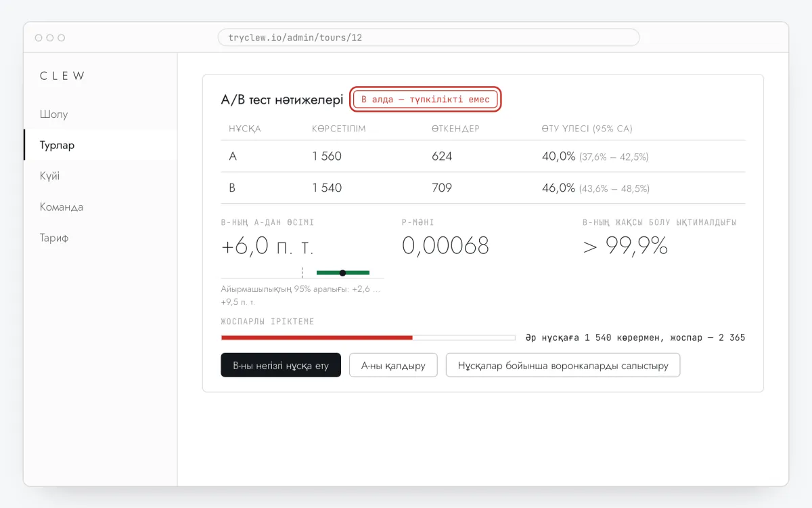Click the 46,0% conversion rate
The width and height of the screenshot is (812, 508).
pyautogui.click(x=558, y=188)
